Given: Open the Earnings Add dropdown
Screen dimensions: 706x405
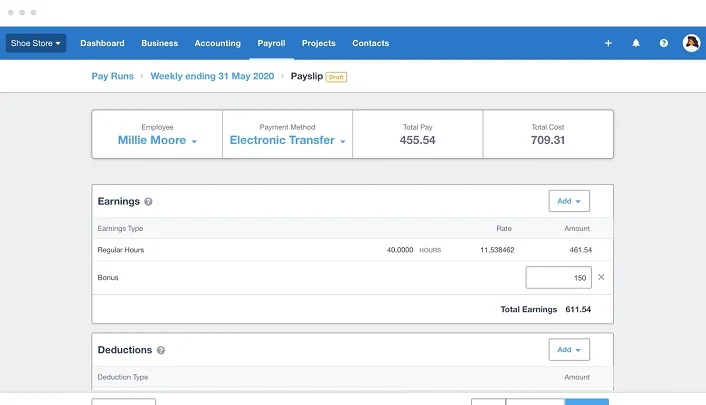Looking at the screenshot, I should coord(569,201).
